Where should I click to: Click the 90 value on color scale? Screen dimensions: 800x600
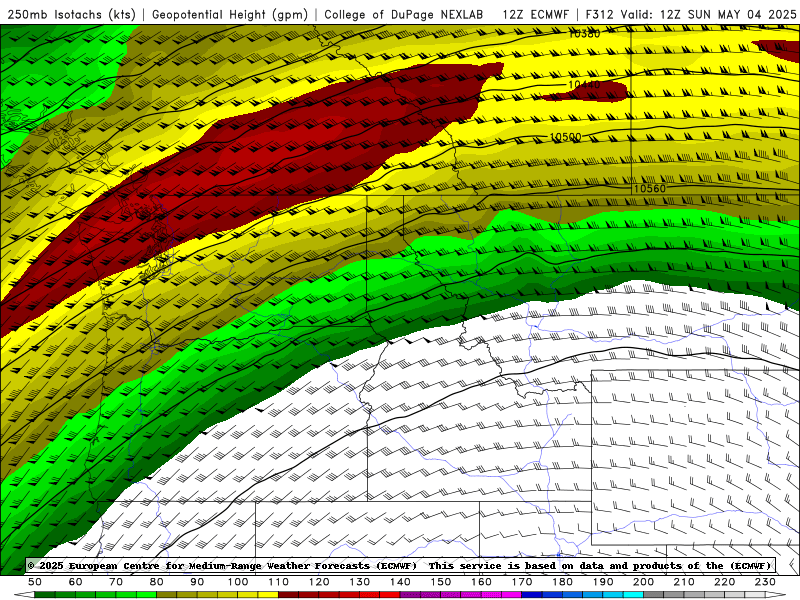click(197, 582)
